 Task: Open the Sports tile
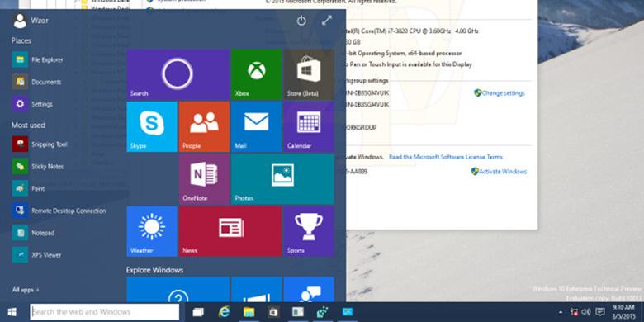[309, 231]
